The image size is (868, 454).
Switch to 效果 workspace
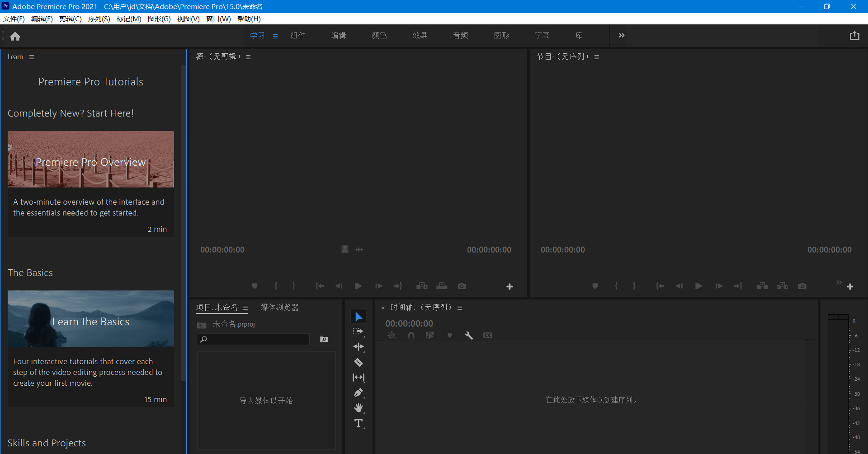(x=420, y=35)
